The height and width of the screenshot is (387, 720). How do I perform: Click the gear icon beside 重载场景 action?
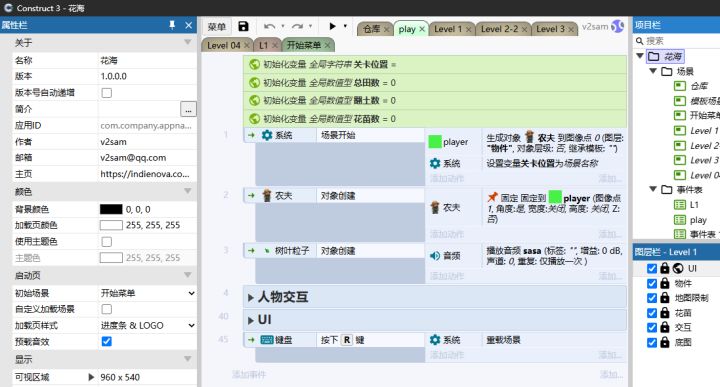point(435,340)
